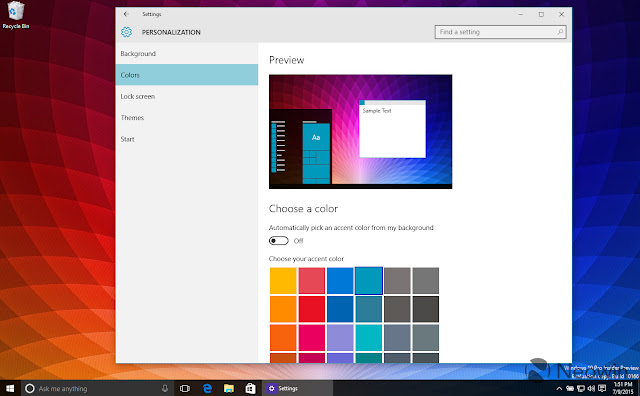This screenshot has height=396, width=640.
Task: Click the Settings button in the taskbar
Action: pos(298,388)
